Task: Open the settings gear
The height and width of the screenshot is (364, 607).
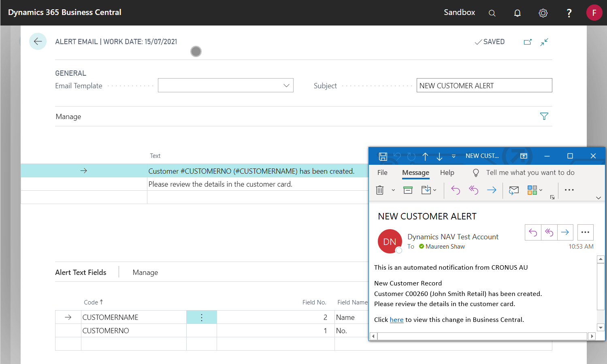Action: coord(543,13)
